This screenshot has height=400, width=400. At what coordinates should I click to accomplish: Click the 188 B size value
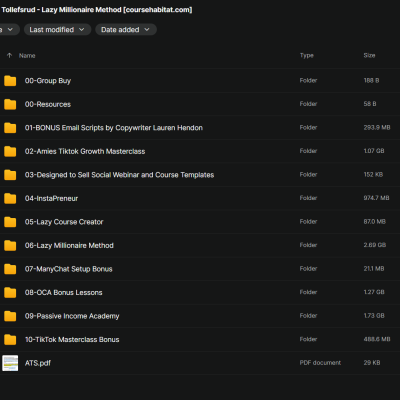tap(371, 80)
